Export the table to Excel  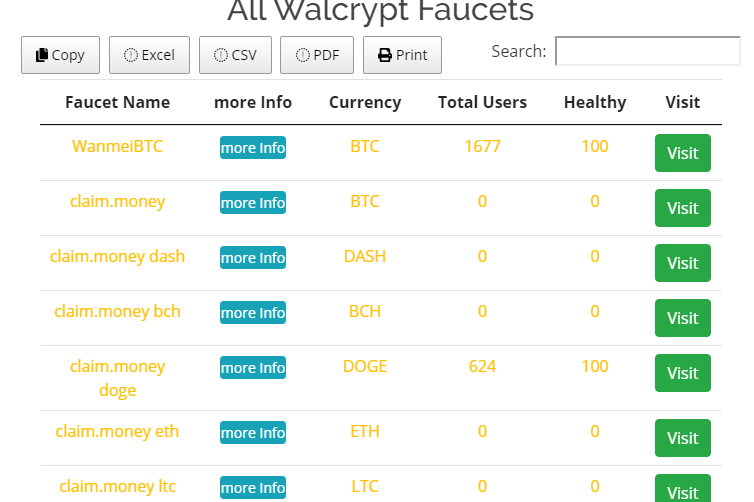[x=149, y=55]
